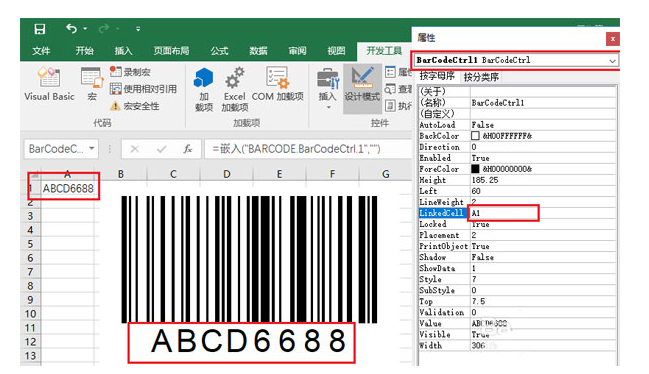The image size is (649, 374).
Task: Open the Name Box dropdown arrow
Action: tap(92, 149)
